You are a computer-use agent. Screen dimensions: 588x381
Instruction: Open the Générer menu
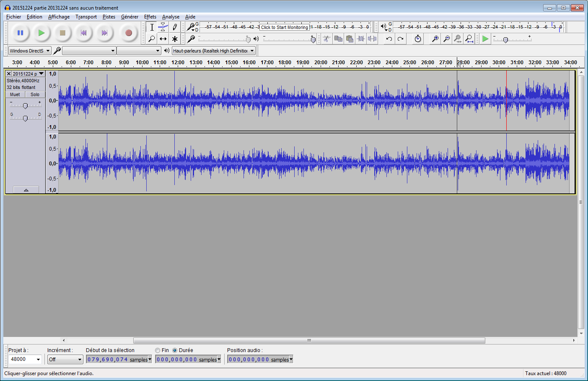click(x=130, y=17)
